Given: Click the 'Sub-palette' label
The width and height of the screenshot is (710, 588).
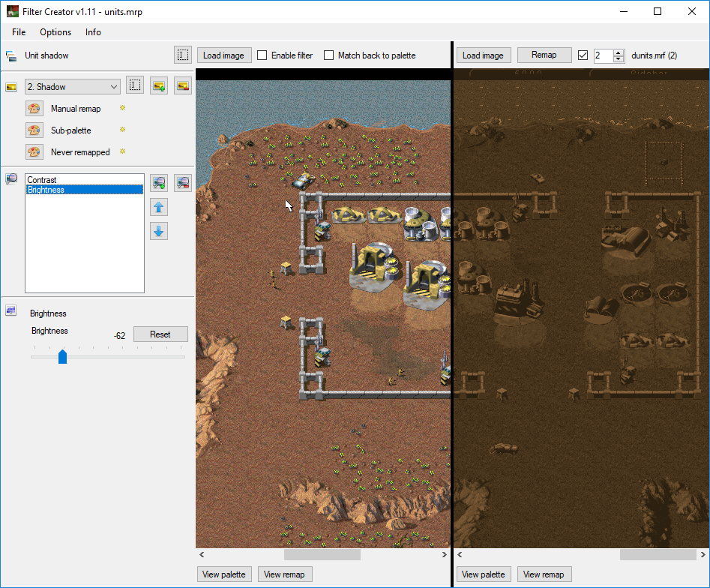Looking at the screenshot, I should point(71,130).
